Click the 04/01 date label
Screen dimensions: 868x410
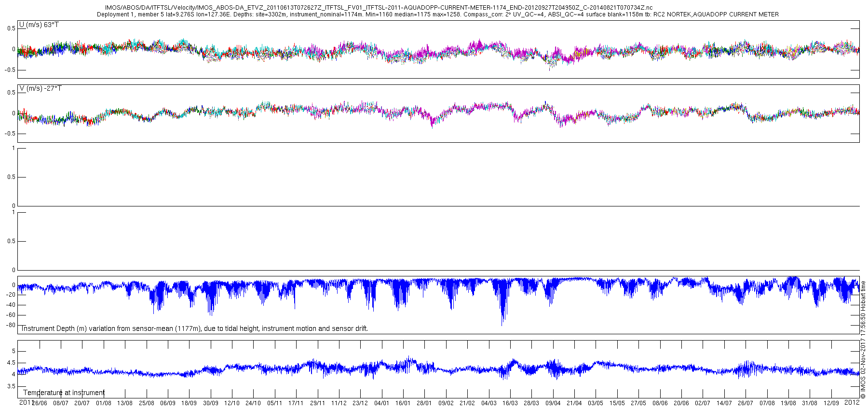(382, 403)
